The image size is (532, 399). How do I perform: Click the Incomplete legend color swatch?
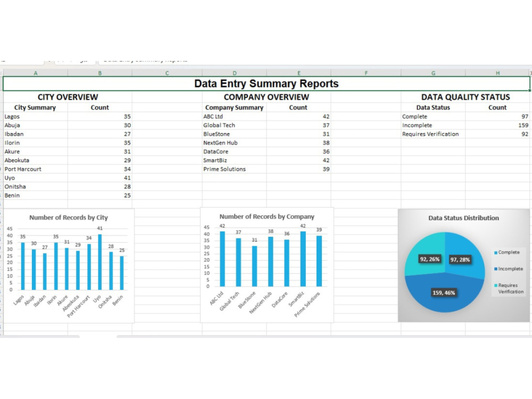pyautogui.click(x=496, y=269)
